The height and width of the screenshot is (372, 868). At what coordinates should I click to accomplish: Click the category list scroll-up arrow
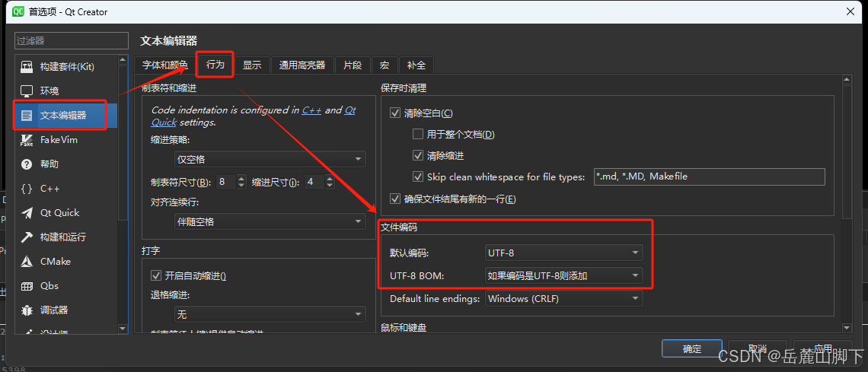tap(123, 59)
